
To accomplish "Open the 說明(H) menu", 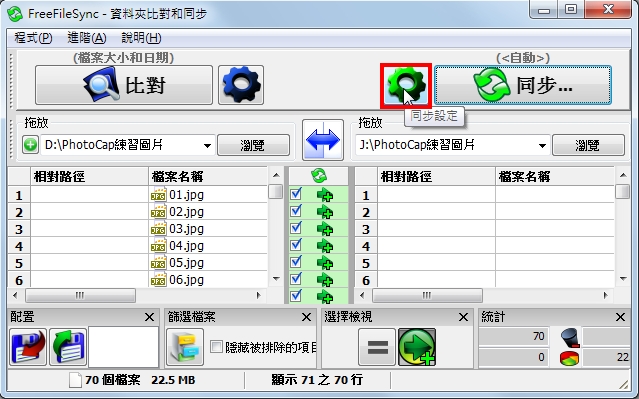I will (141, 38).
